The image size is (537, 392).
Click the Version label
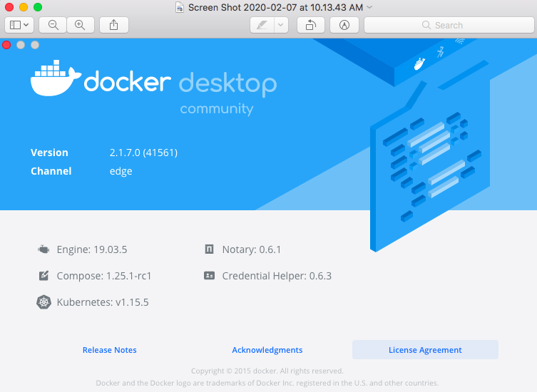point(49,153)
